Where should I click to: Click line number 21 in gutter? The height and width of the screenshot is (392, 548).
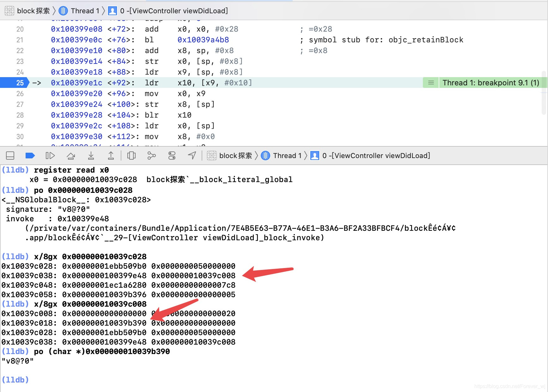(20, 40)
